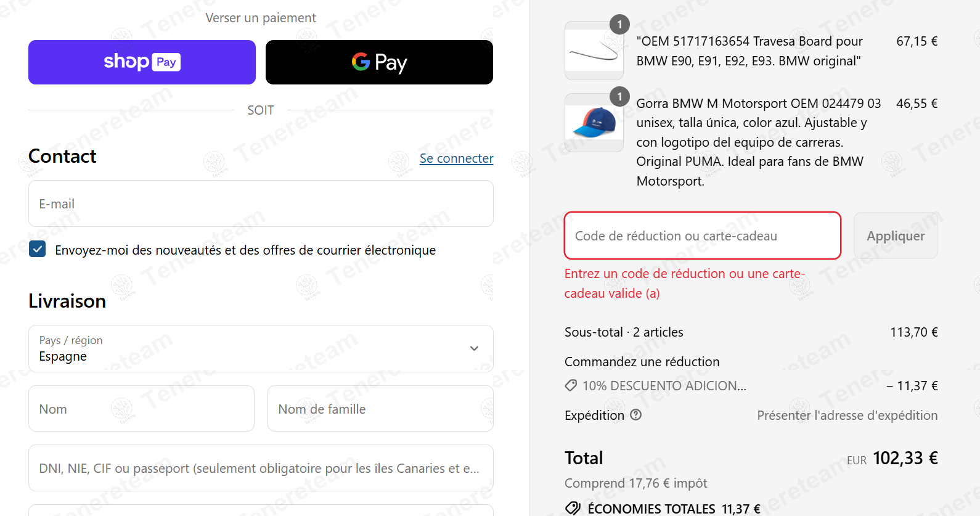The height and width of the screenshot is (516, 980).
Task: Focus the DNI, NIE, CIF field
Action: coord(261,468)
